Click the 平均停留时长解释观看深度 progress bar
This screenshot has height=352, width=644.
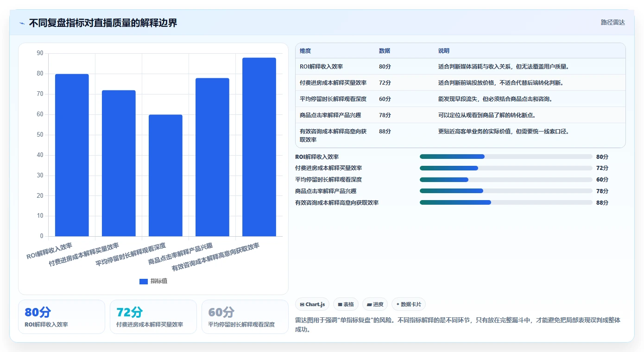pyautogui.click(x=506, y=180)
